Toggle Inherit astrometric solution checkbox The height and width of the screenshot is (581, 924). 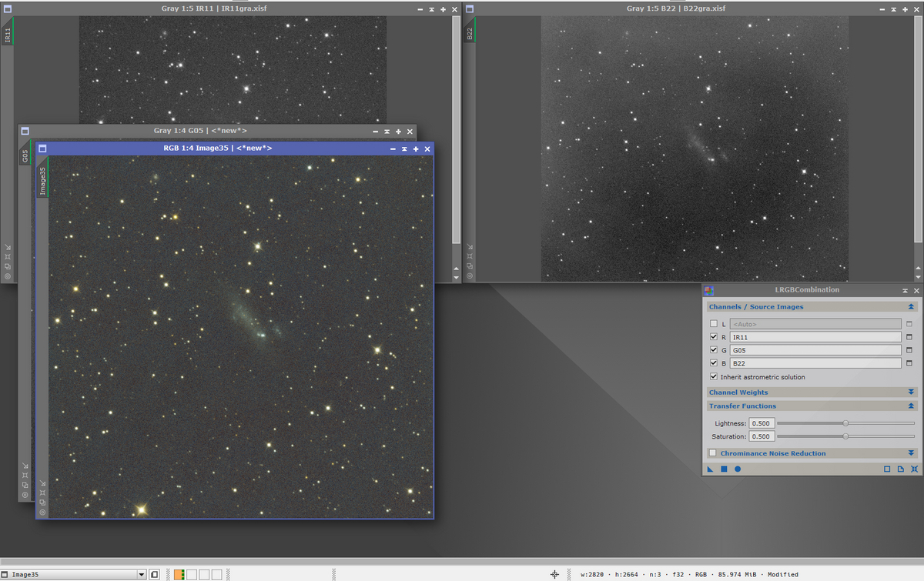[713, 377]
